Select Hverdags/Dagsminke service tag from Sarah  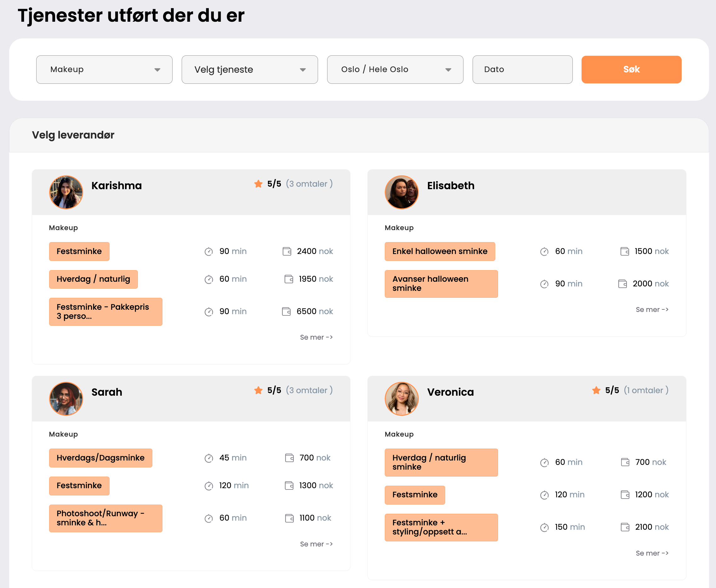(x=101, y=458)
